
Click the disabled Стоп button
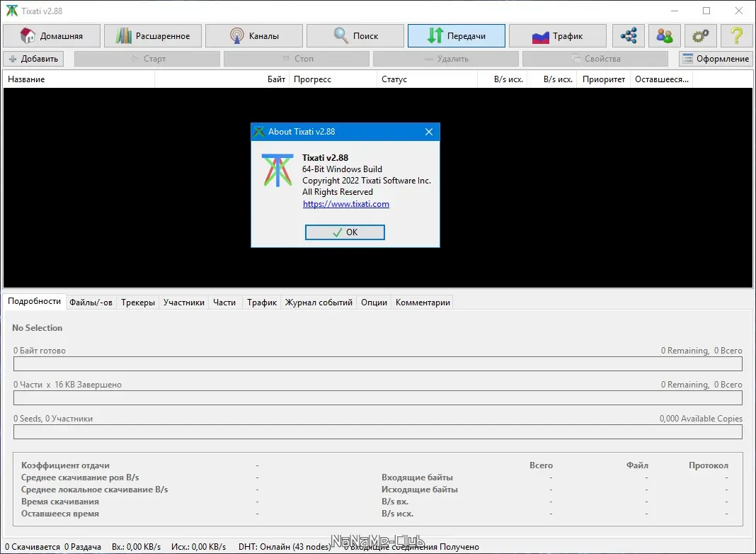[x=297, y=59]
